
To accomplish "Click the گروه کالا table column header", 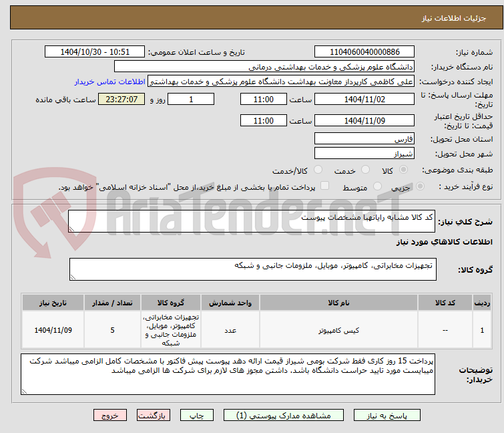I will (171, 303).
